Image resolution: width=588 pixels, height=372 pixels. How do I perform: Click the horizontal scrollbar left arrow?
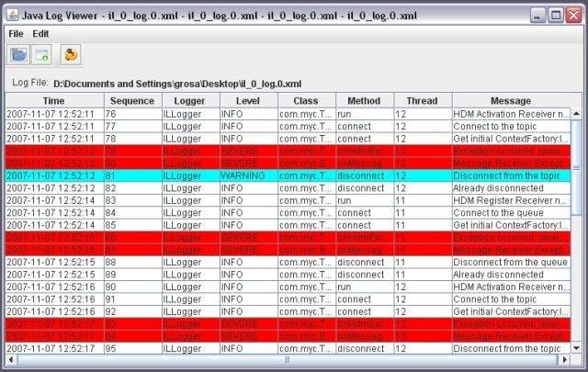(x=11, y=360)
